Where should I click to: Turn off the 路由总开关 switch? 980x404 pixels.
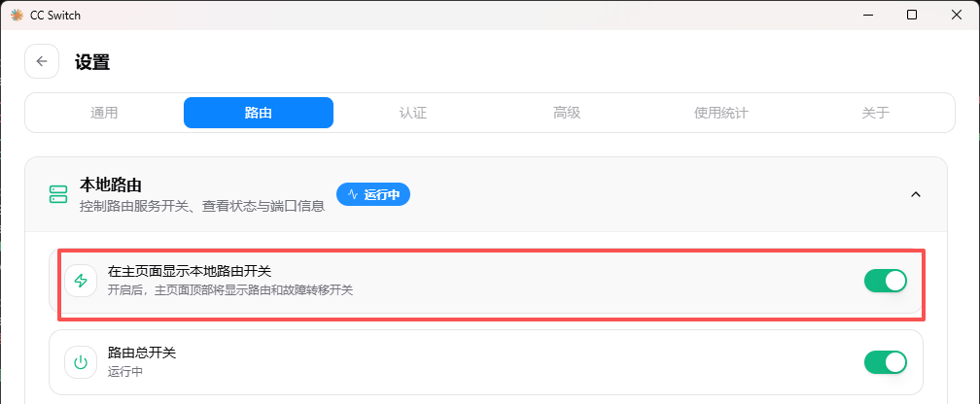[x=885, y=362]
